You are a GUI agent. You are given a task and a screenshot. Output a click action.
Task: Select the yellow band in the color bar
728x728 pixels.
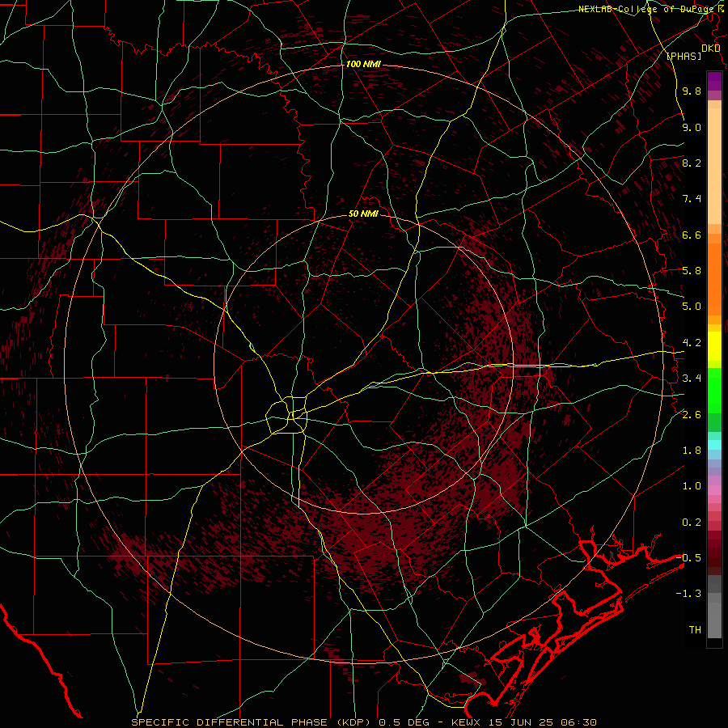pyautogui.click(x=714, y=346)
